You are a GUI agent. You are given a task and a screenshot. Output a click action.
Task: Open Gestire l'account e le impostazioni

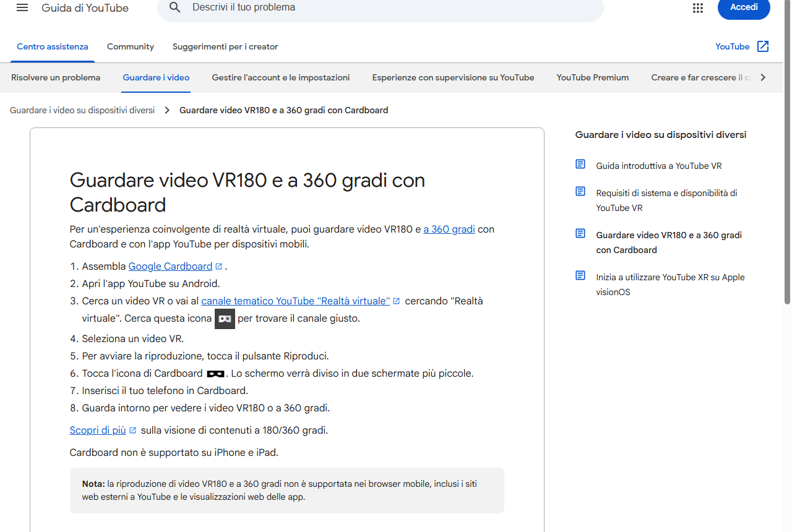point(281,77)
